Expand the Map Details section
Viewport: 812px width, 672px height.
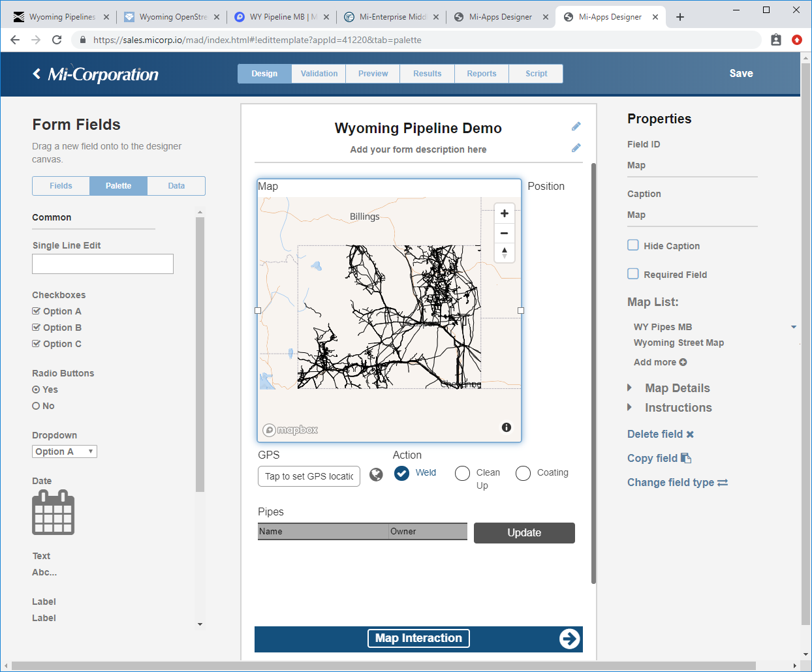(x=630, y=388)
